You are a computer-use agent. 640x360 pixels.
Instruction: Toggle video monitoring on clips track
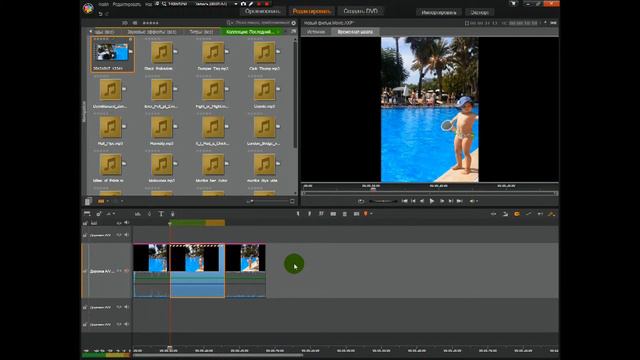click(x=119, y=271)
